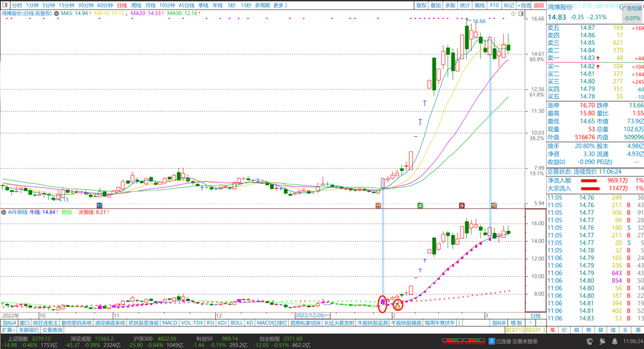Expand the 更多 periods list

click(x=280, y=5)
